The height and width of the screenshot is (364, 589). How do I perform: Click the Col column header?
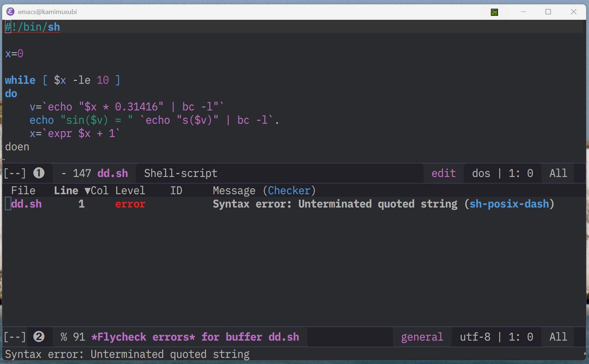[x=100, y=191]
